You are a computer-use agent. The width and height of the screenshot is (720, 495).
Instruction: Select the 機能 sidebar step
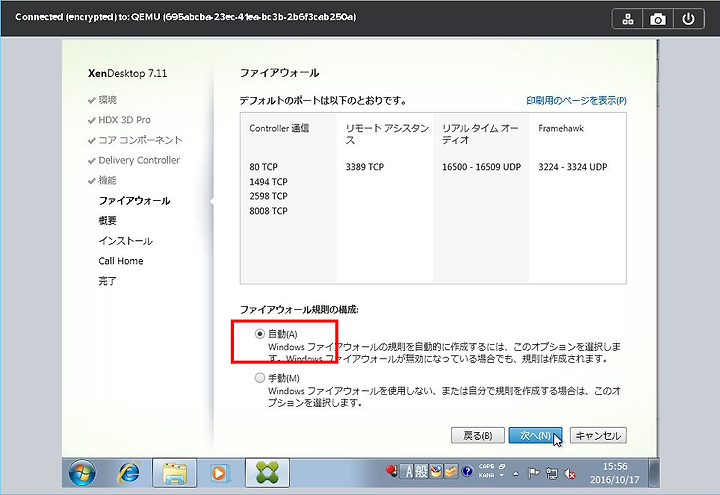click(107, 180)
